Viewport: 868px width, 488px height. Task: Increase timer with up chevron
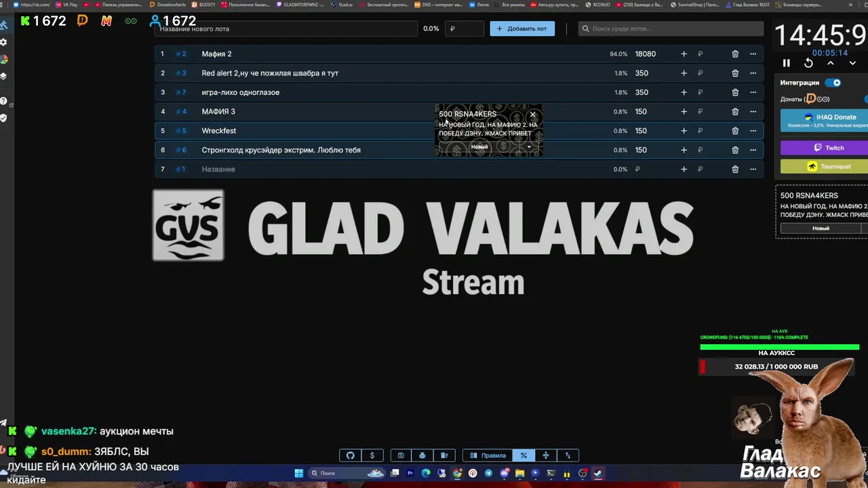(x=830, y=63)
